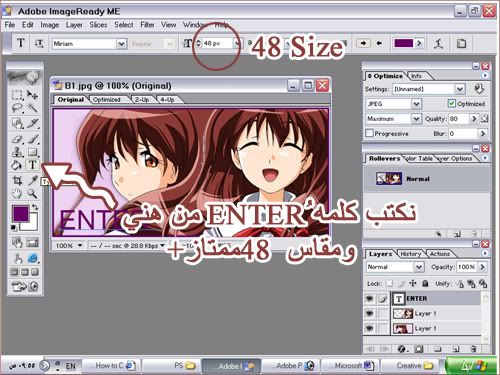
Task: Toggle the Optimized checkbox
Action: coord(451,104)
